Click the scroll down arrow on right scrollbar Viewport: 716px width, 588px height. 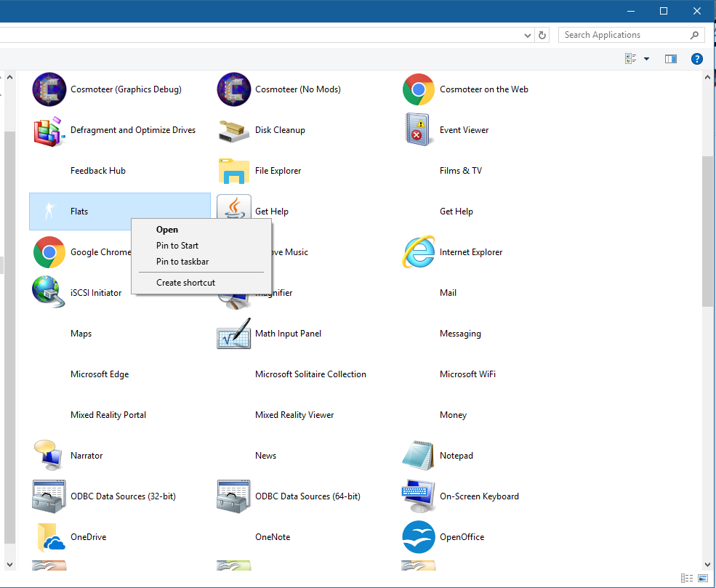708,565
